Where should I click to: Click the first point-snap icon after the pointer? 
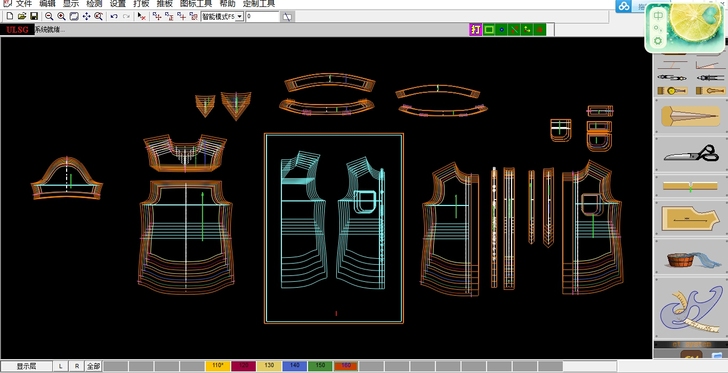[157, 16]
